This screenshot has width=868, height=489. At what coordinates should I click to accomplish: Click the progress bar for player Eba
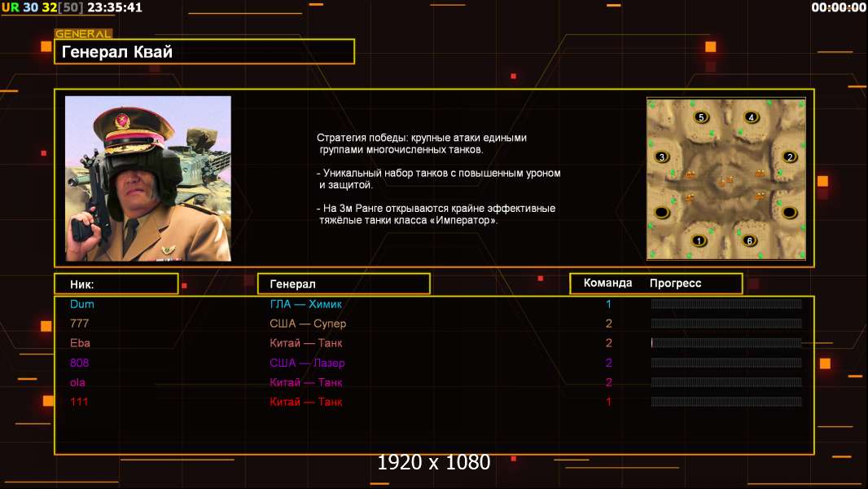[x=726, y=343]
